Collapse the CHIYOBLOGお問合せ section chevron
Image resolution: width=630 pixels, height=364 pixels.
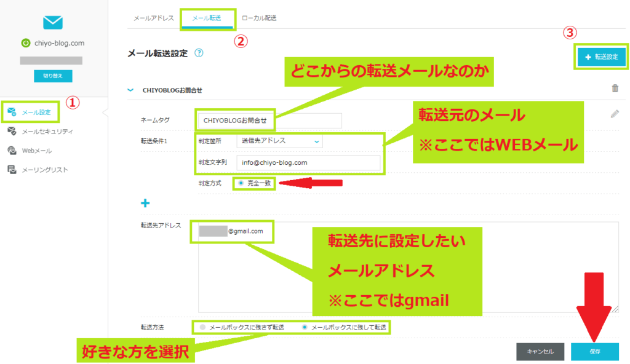130,89
